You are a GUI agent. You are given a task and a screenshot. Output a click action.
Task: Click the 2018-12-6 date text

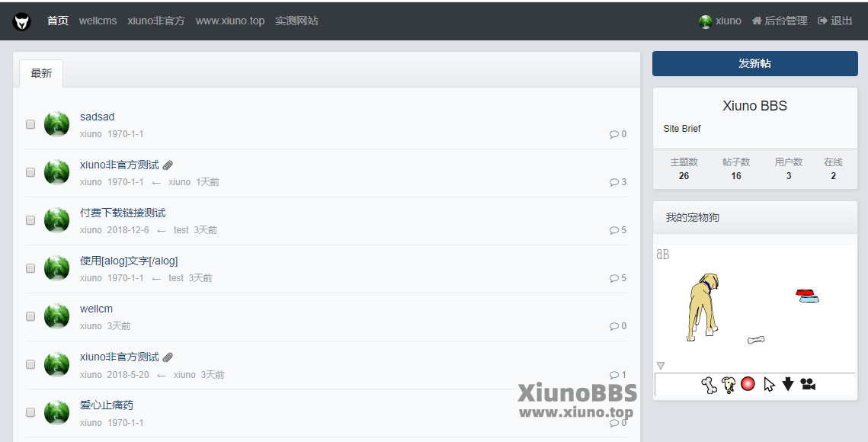pos(128,230)
